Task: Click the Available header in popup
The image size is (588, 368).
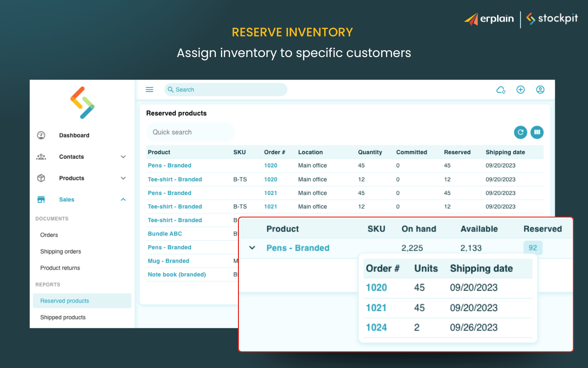Action: pos(479,229)
